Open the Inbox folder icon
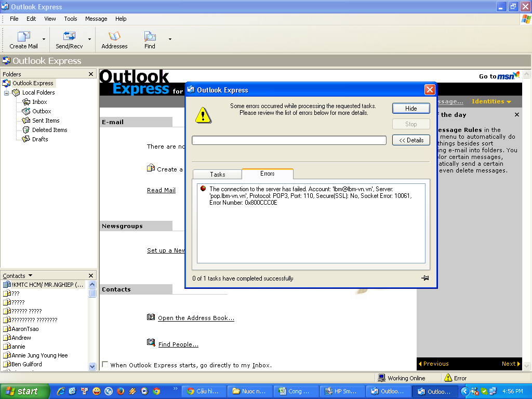This screenshot has width=532, height=399. click(x=26, y=102)
